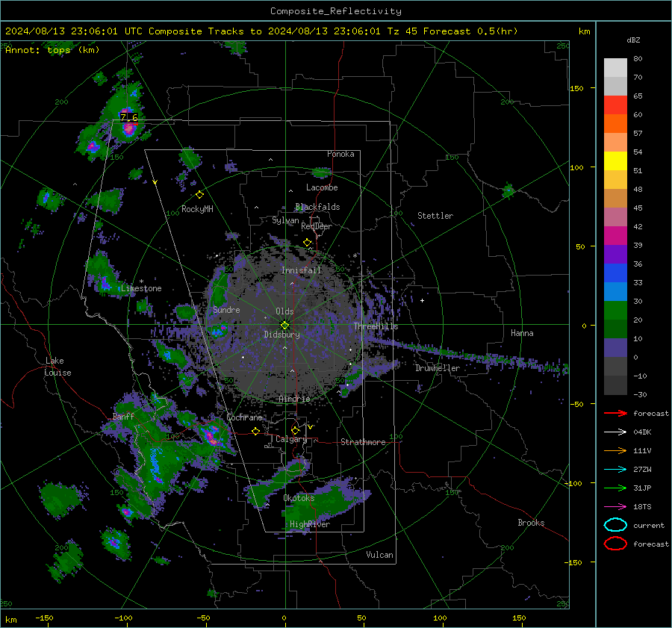Click the bright green 30-20 dBZ swatch

click(x=615, y=311)
